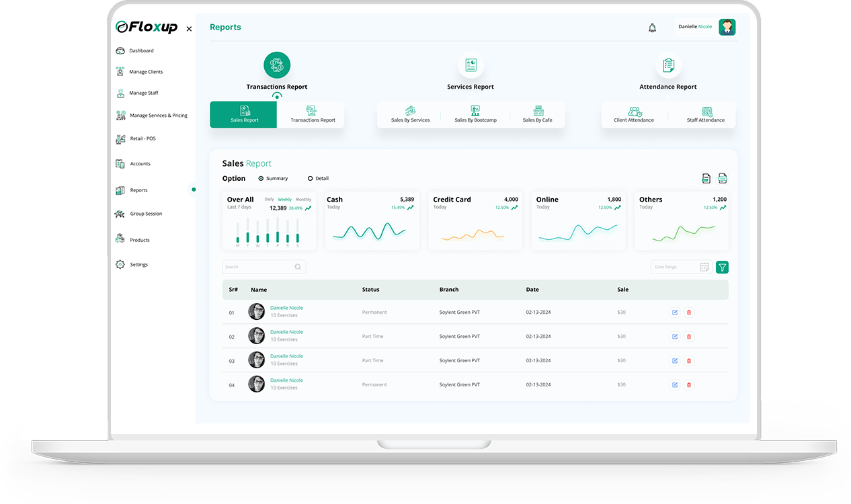851x504 pixels.
Task: Open Danielle Nicole link in row 01
Action: 286,308
